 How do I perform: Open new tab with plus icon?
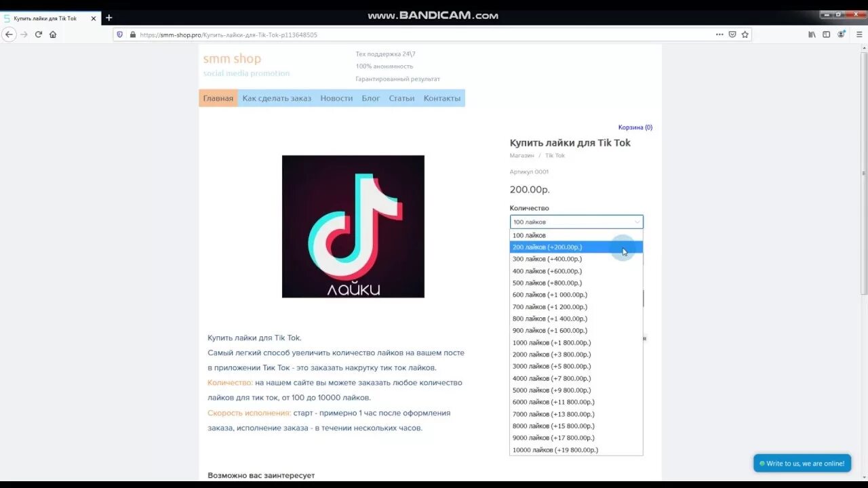point(108,18)
